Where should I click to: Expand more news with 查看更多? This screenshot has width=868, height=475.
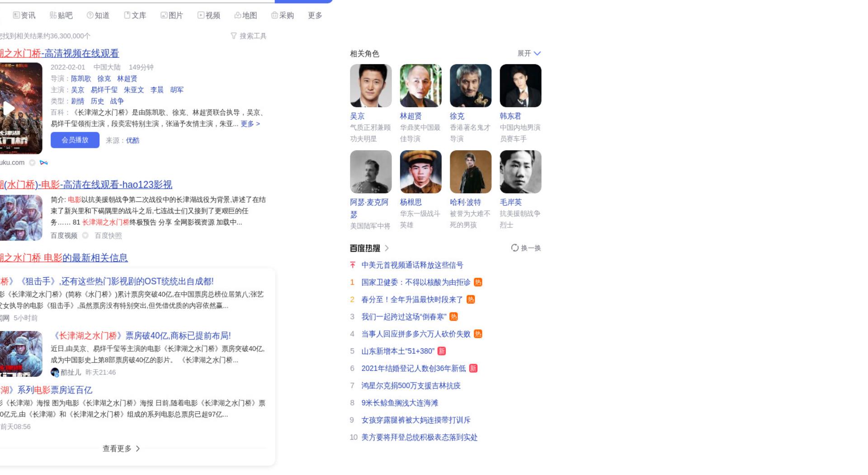point(121,449)
